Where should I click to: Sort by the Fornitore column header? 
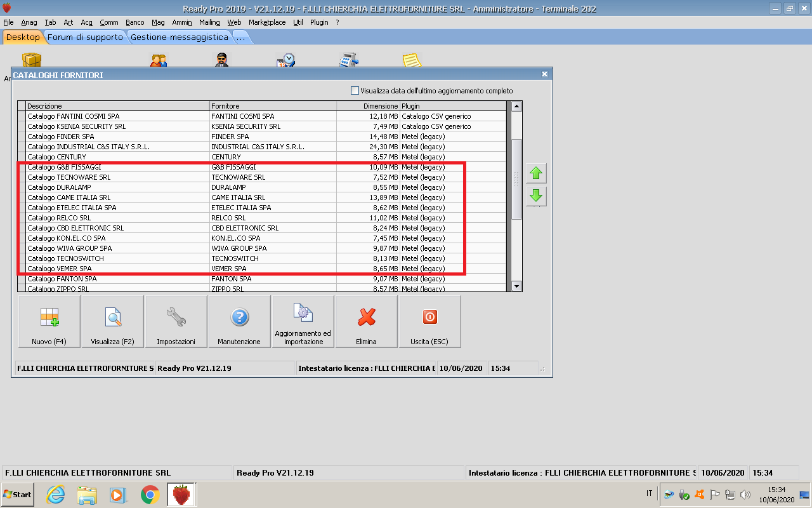coord(273,106)
